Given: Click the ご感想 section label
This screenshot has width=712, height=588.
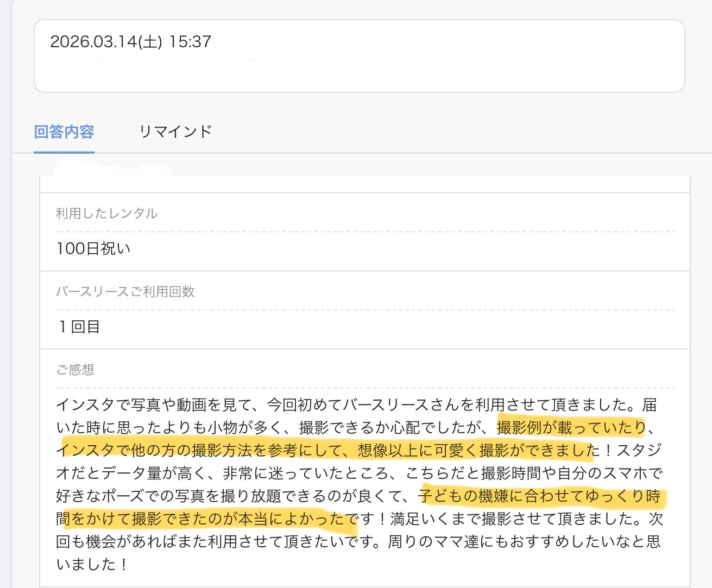Looking at the screenshot, I should [75, 370].
